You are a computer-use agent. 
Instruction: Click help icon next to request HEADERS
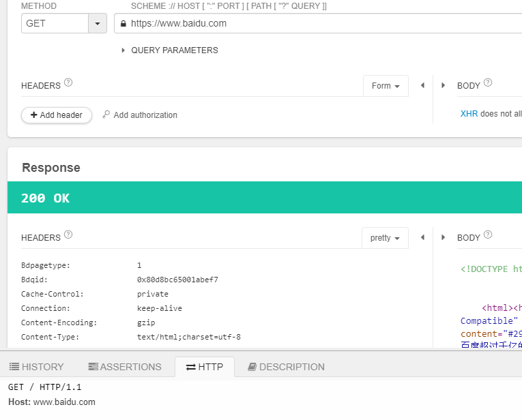(x=68, y=83)
